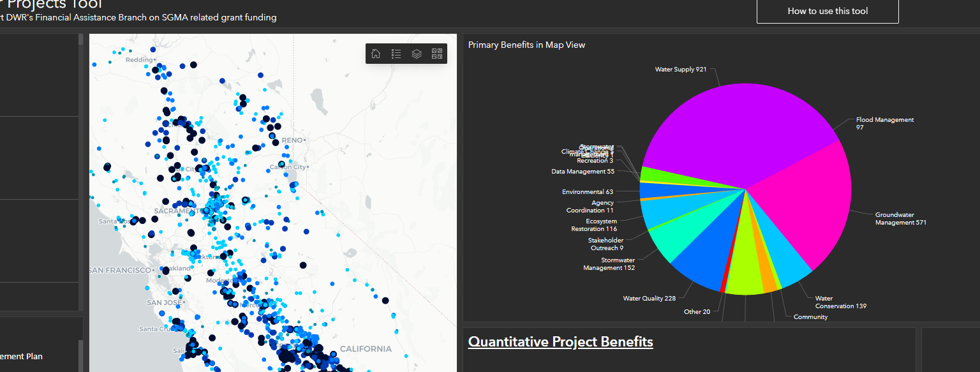Click the Flood Management 97 label

[884, 123]
